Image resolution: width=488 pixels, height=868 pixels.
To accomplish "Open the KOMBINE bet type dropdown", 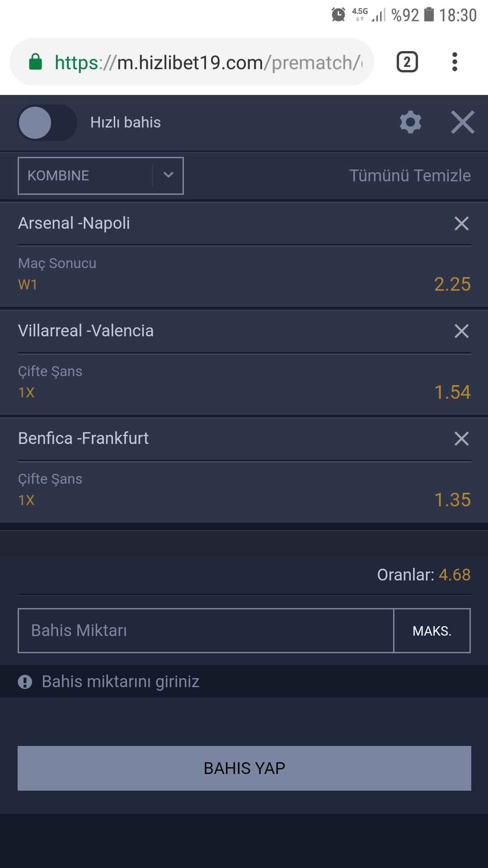I will point(101,176).
